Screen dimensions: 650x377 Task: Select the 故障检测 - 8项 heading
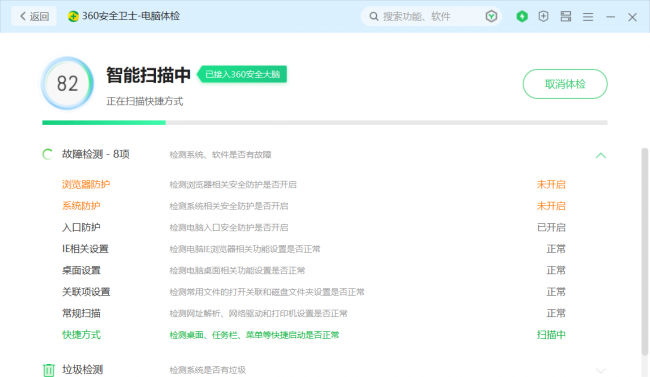(96, 154)
